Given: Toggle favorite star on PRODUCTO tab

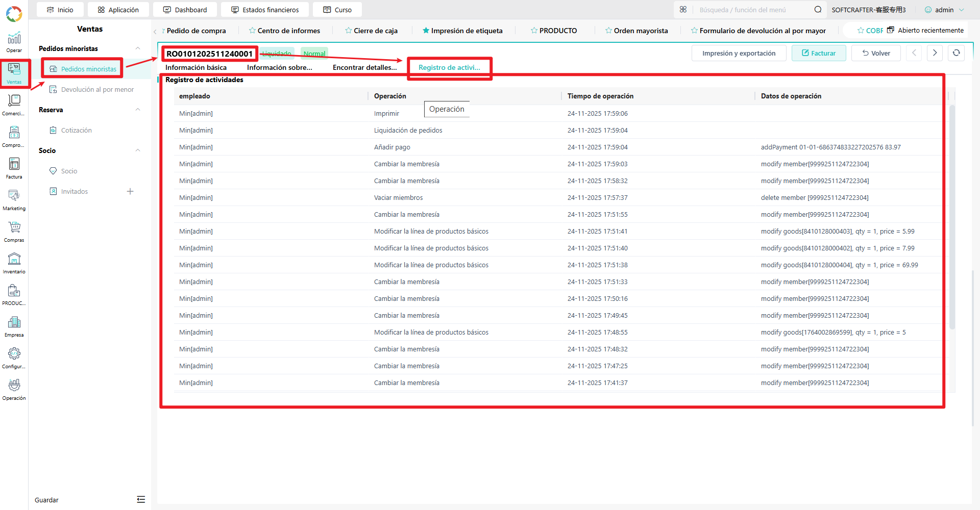Looking at the screenshot, I should click(x=534, y=31).
